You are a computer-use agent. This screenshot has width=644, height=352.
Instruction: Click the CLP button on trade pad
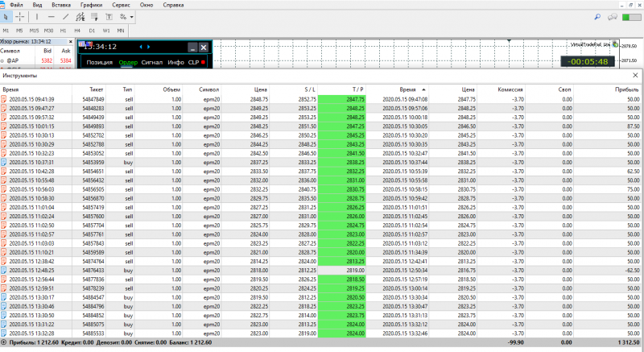tap(193, 62)
